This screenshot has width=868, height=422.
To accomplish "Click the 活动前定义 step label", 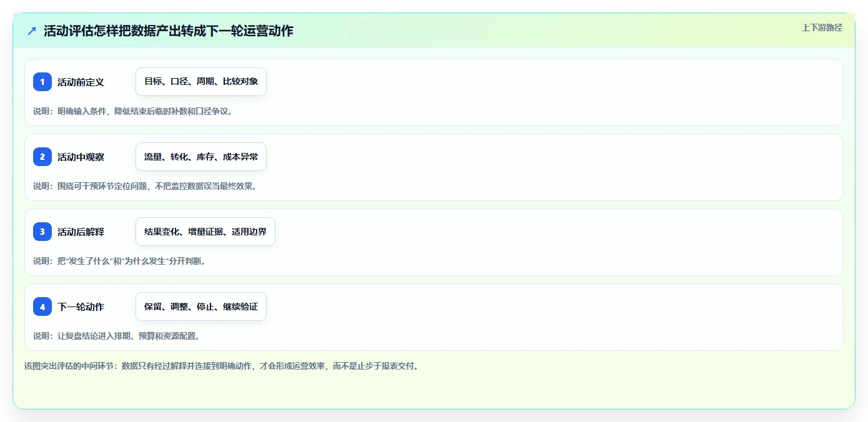I will (x=81, y=82).
